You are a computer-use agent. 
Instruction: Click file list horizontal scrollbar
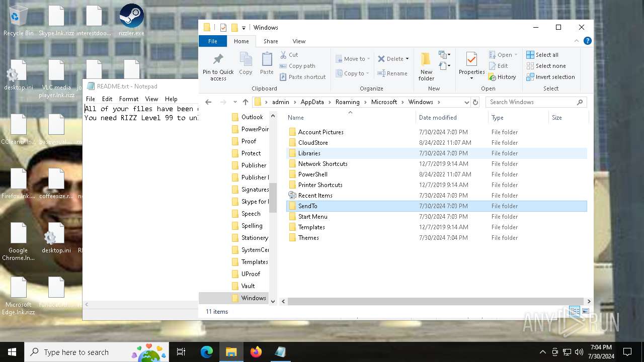click(x=436, y=301)
